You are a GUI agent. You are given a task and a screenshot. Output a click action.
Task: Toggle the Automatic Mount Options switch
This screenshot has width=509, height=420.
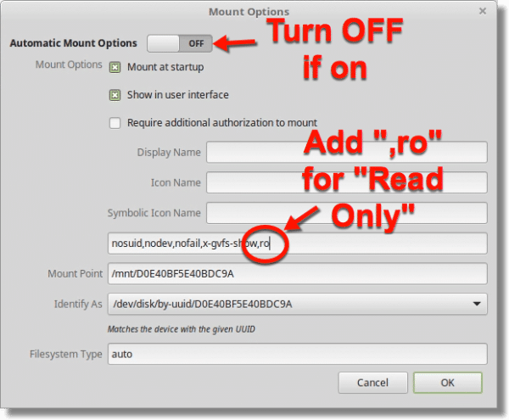click(x=180, y=43)
